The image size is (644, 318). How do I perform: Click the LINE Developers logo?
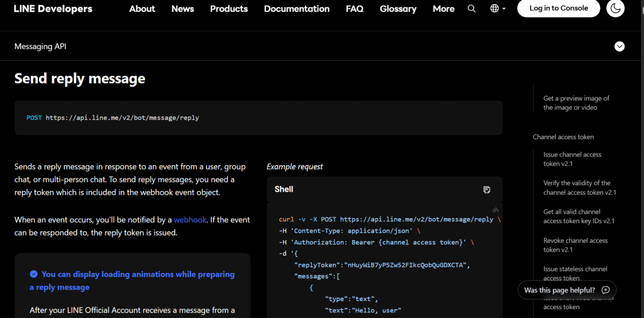pos(53,9)
